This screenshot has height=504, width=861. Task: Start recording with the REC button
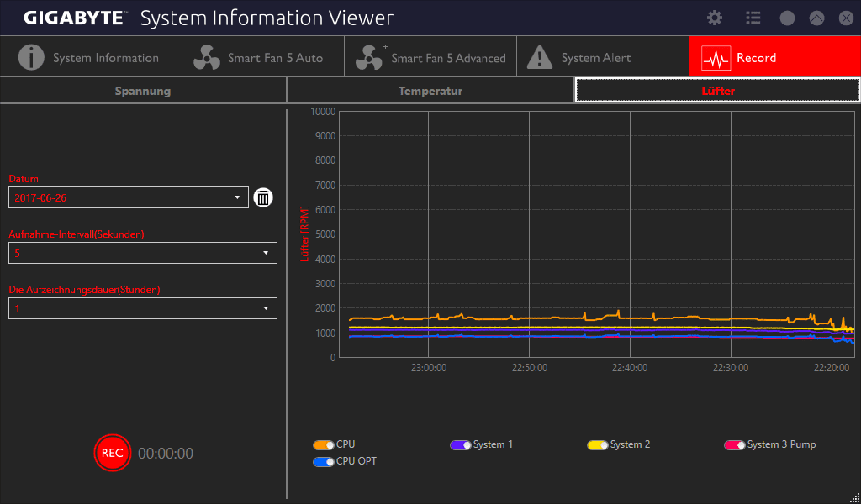(113, 453)
